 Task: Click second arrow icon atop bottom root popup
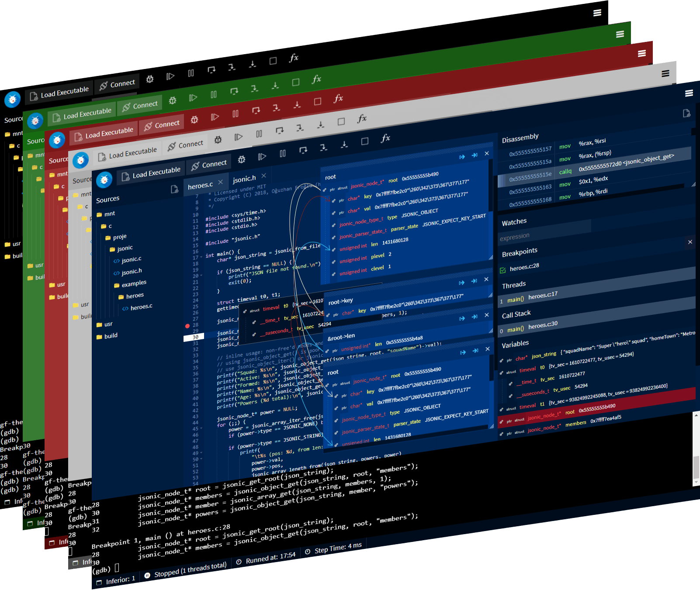(x=475, y=351)
